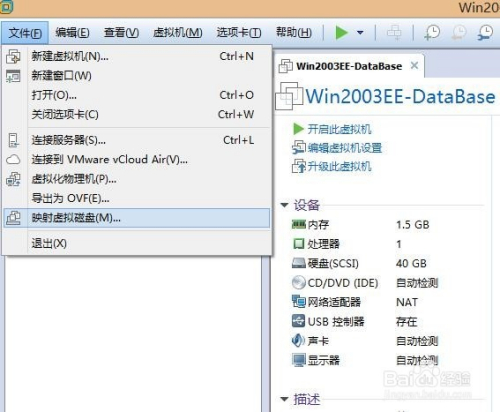The width and height of the screenshot is (500, 412).
Task: Select 虚拟化物理机(P)... menu entry
Action: [137, 179]
